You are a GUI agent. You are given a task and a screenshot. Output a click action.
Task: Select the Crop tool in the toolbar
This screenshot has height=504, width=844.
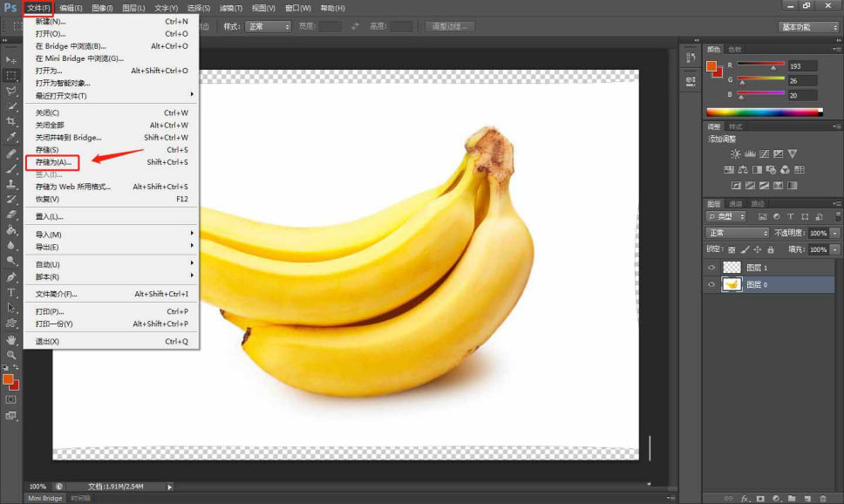[x=11, y=121]
